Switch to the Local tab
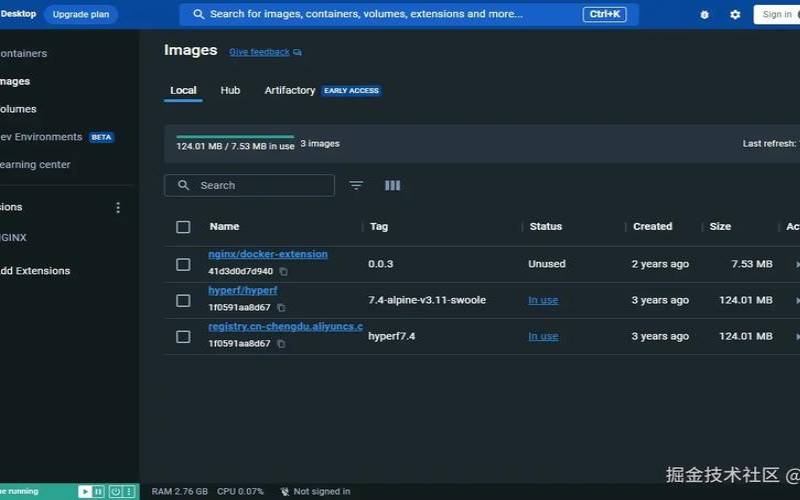800x500 pixels. [183, 90]
